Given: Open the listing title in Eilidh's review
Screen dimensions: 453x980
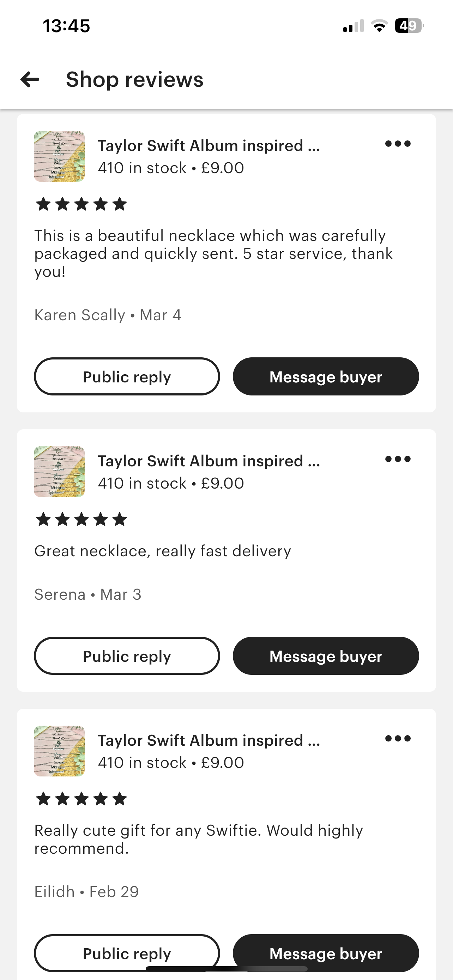Looking at the screenshot, I should point(209,740).
